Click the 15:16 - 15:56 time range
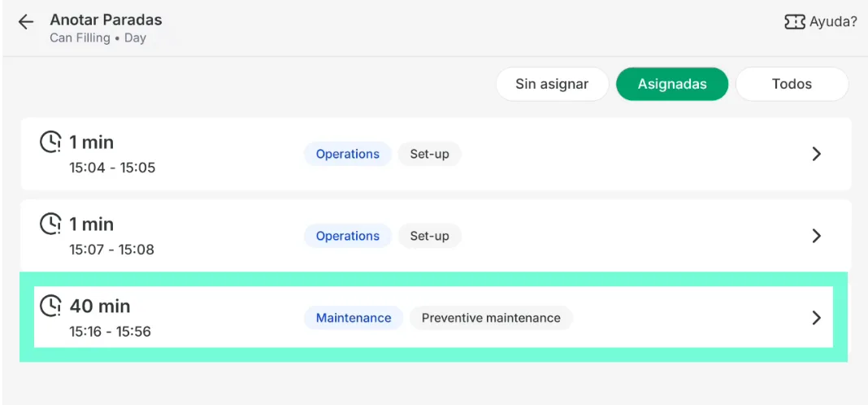Viewport: 868px width, 405px height. tap(111, 331)
